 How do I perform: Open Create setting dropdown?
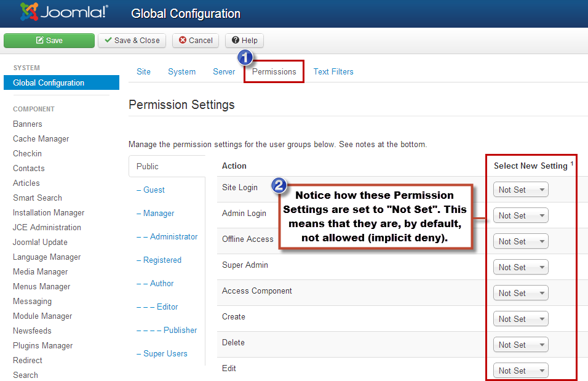(x=521, y=319)
